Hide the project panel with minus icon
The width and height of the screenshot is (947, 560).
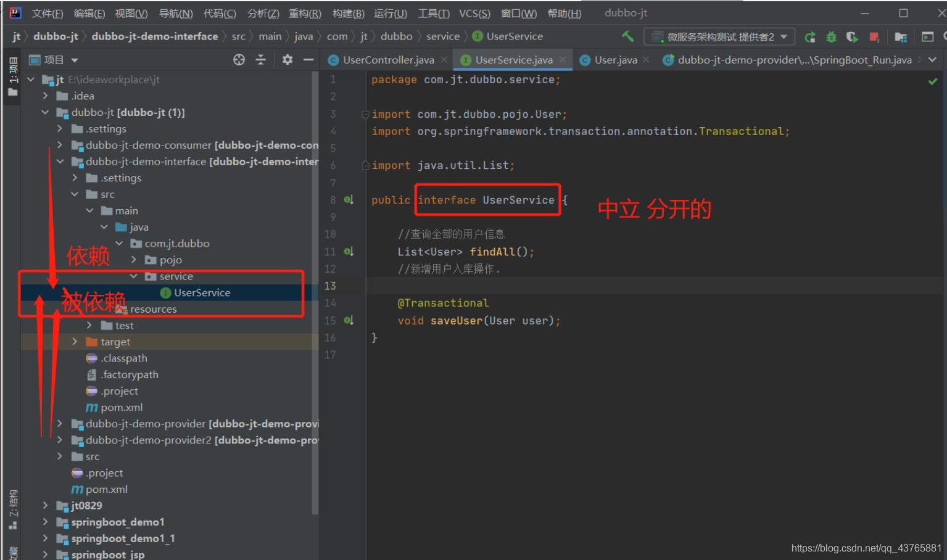point(308,60)
